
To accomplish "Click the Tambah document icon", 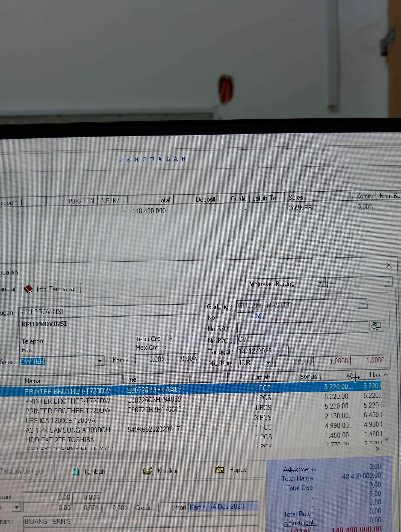I will (x=76, y=471).
